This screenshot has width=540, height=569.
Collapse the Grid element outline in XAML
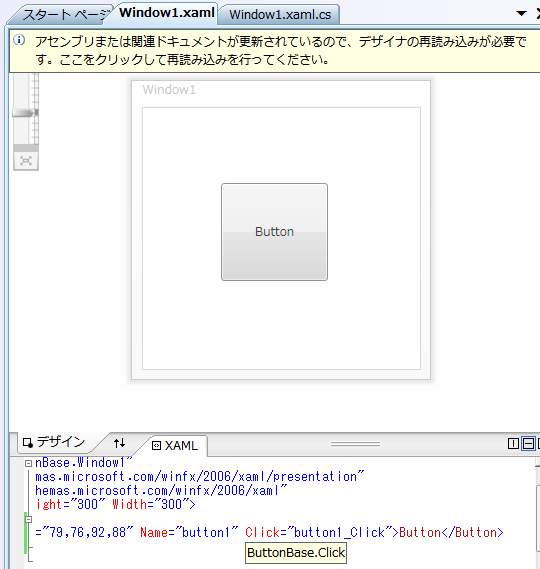(x=28, y=519)
